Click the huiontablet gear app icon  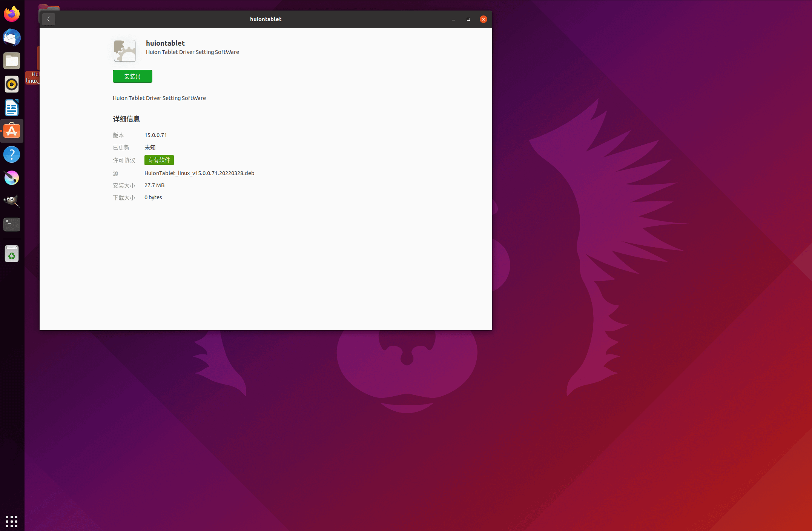pos(125,51)
